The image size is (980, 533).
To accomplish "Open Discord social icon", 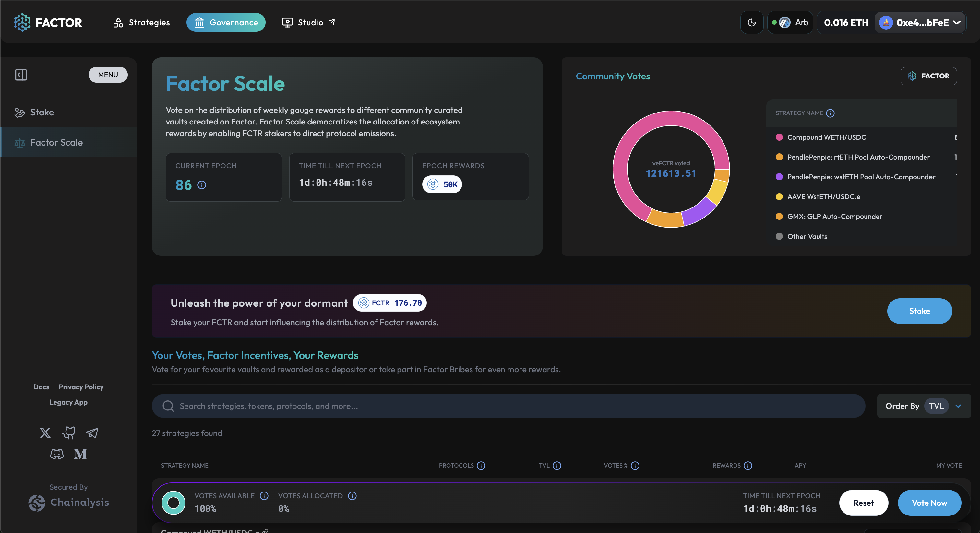I will [57, 454].
